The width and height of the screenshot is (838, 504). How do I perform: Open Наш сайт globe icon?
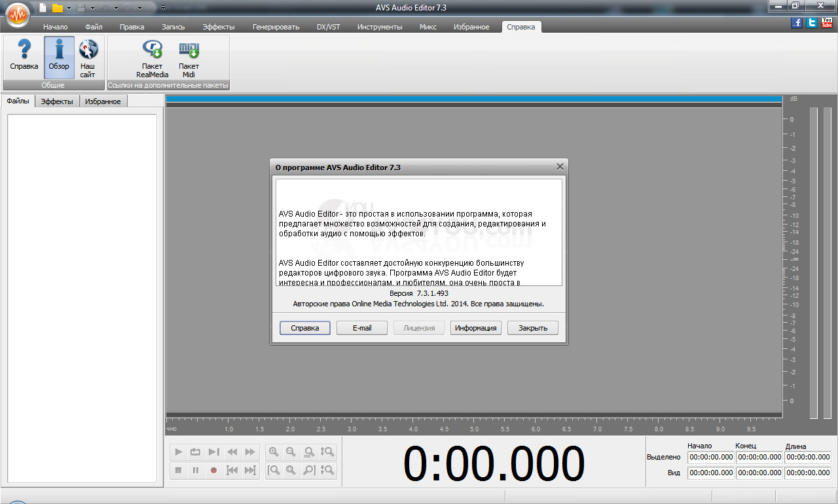click(88, 58)
